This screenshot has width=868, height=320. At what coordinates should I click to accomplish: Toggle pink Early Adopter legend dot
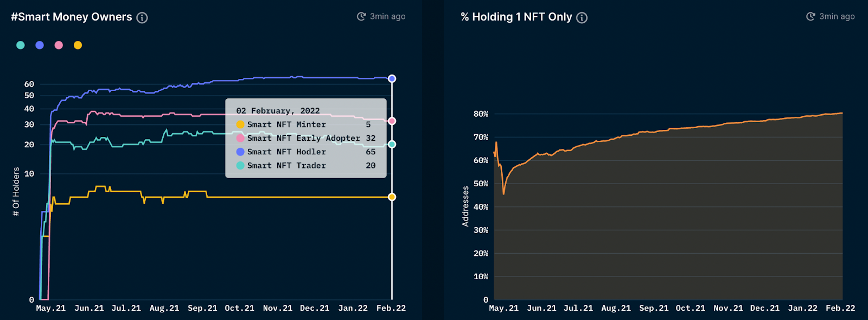pos(59,45)
